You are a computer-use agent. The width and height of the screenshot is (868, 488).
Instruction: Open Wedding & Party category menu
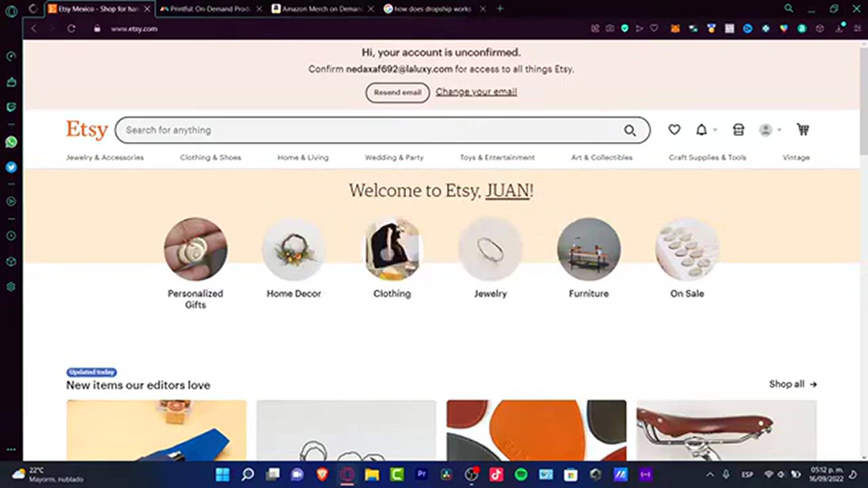pyautogui.click(x=394, y=157)
